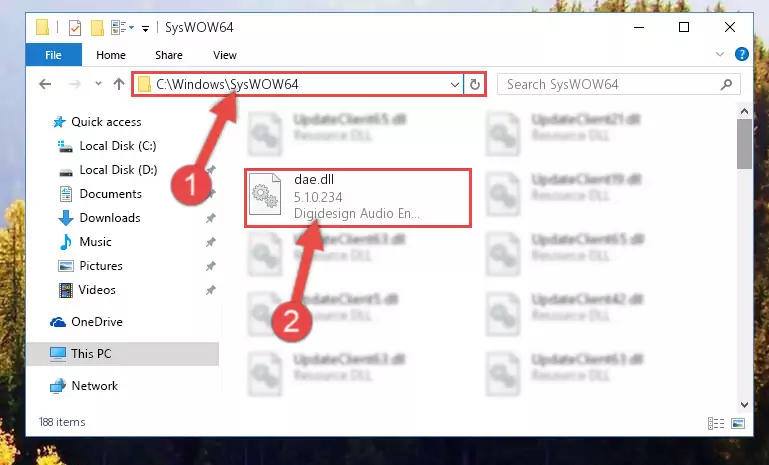The width and height of the screenshot is (769, 465).
Task: Click the pin icon next to Videos
Action: pos(210,290)
